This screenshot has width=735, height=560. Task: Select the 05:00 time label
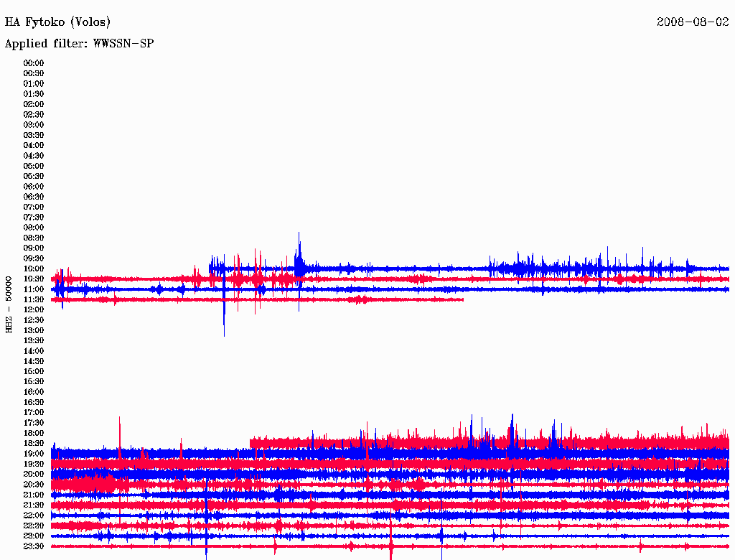(x=34, y=166)
